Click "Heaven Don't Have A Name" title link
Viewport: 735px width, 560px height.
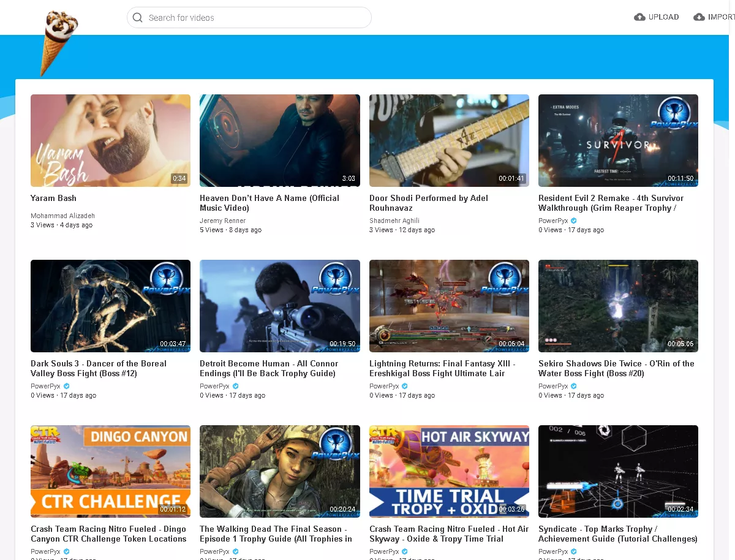(x=269, y=203)
